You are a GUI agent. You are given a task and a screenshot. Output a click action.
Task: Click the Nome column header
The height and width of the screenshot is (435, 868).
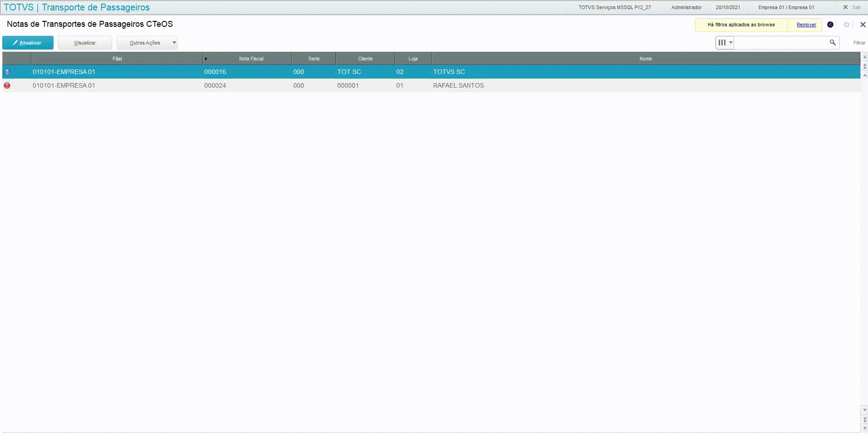646,59
